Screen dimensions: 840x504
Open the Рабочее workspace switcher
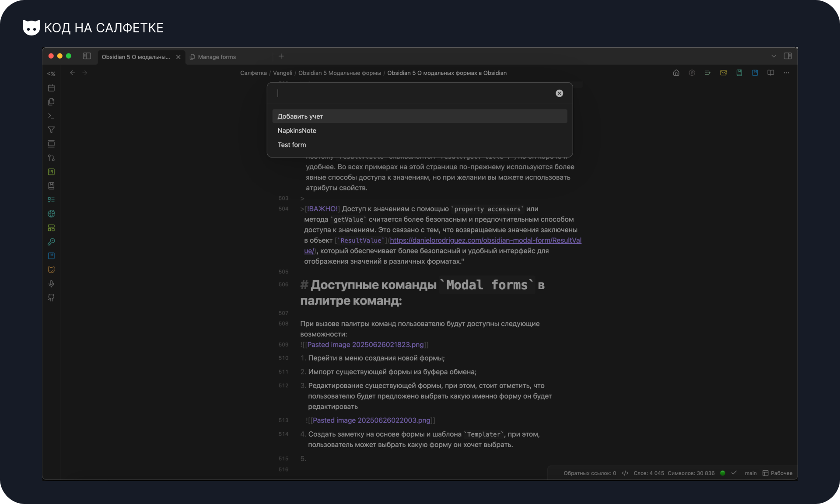pyautogui.click(x=777, y=473)
